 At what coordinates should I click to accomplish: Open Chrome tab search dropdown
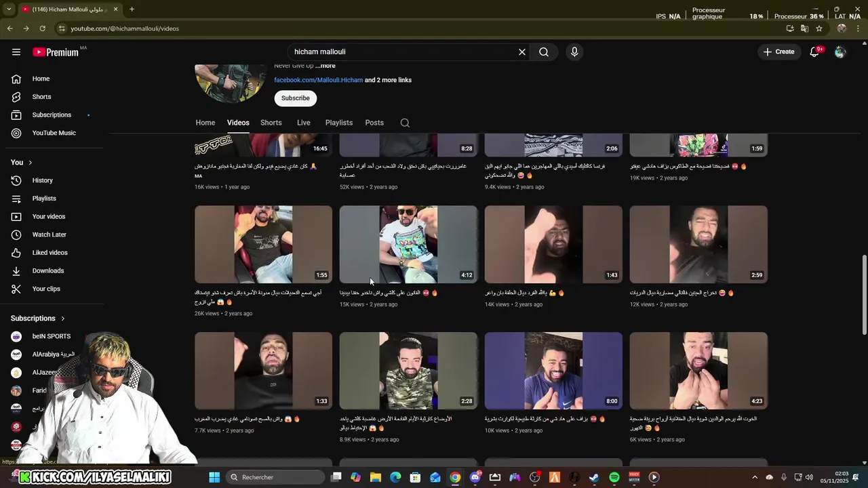pos(9,9)
